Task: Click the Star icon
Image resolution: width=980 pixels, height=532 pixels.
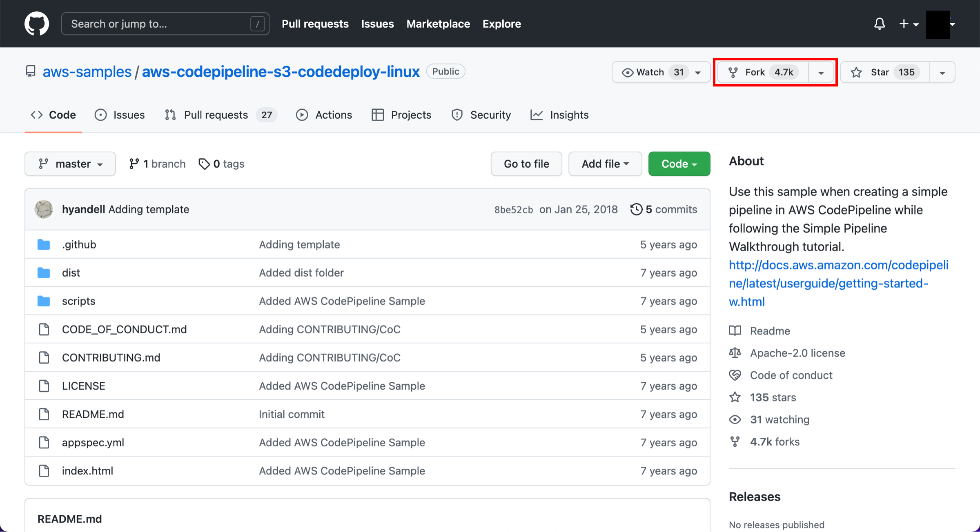Action: point(856,72)
